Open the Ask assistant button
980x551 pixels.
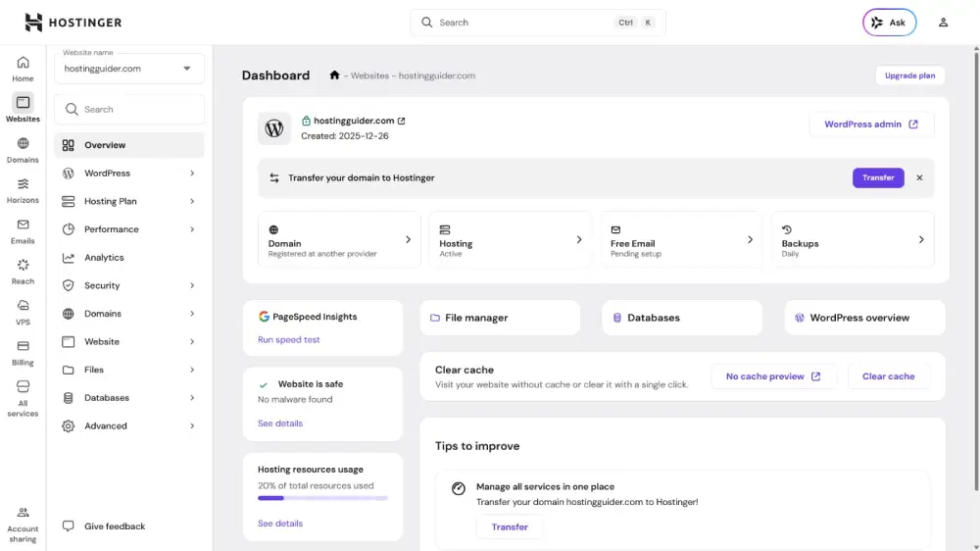pyautogui.click(x=889, y=23)
